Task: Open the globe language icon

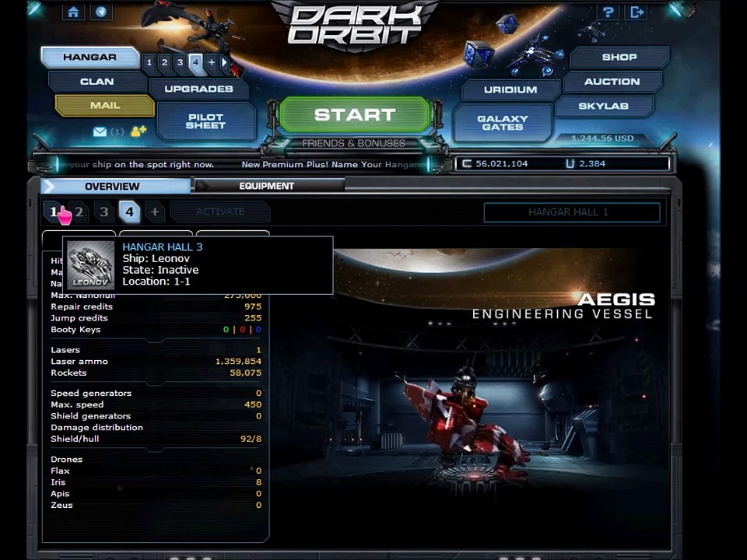Action: point(101,12)
